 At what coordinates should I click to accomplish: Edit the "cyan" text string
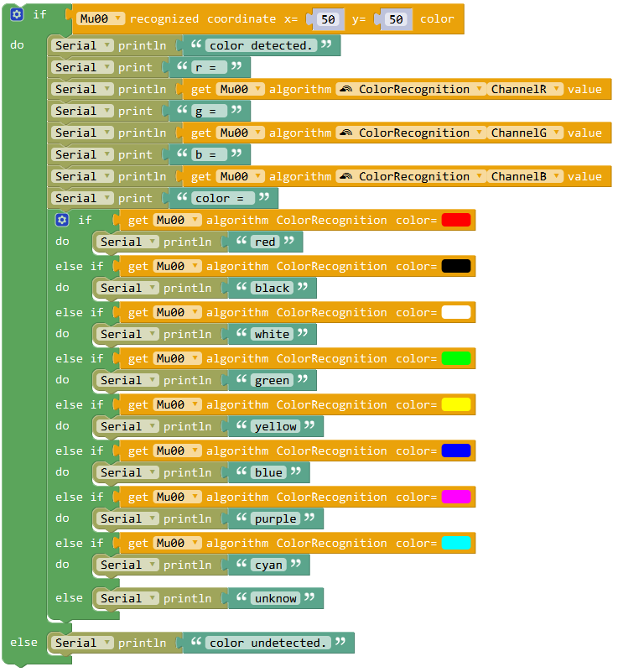268,565
